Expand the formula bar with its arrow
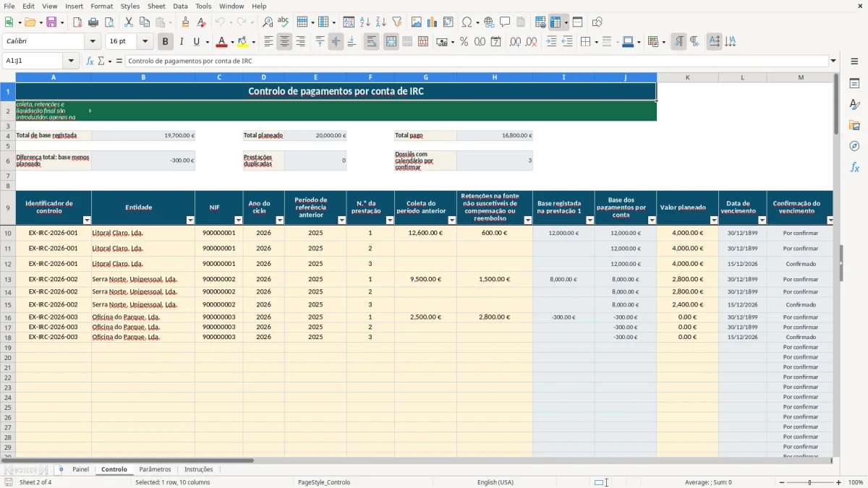The height and width of the screenshot is (488, 868). pos(833,61)
